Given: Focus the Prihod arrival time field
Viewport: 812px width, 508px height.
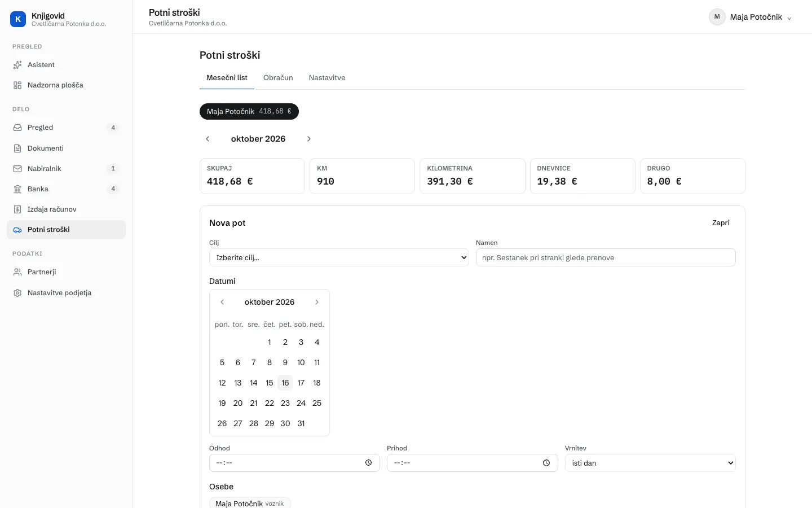Looking at the screenshot, I should coord(473,463).
